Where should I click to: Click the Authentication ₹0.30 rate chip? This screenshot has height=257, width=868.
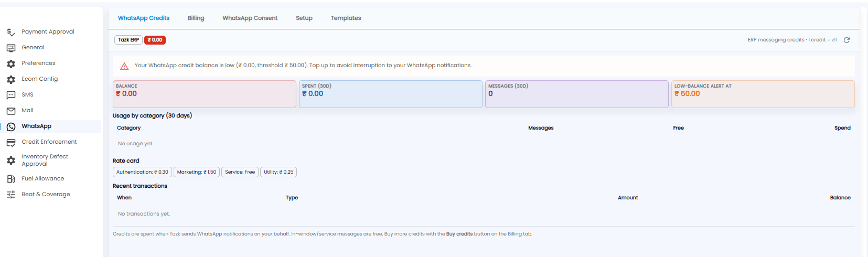[x=142, y=172]
